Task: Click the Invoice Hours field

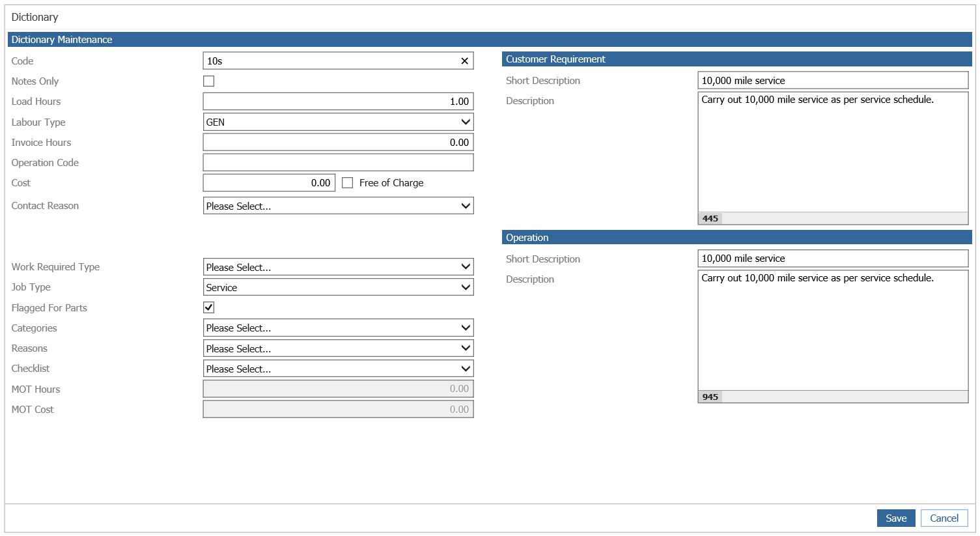Action: click(x=338, y=142)
